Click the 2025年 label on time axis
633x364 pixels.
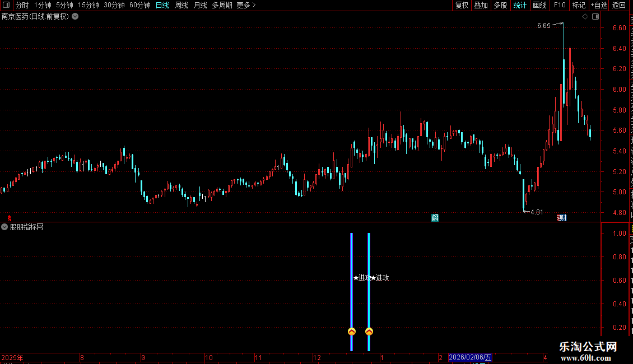12,357
